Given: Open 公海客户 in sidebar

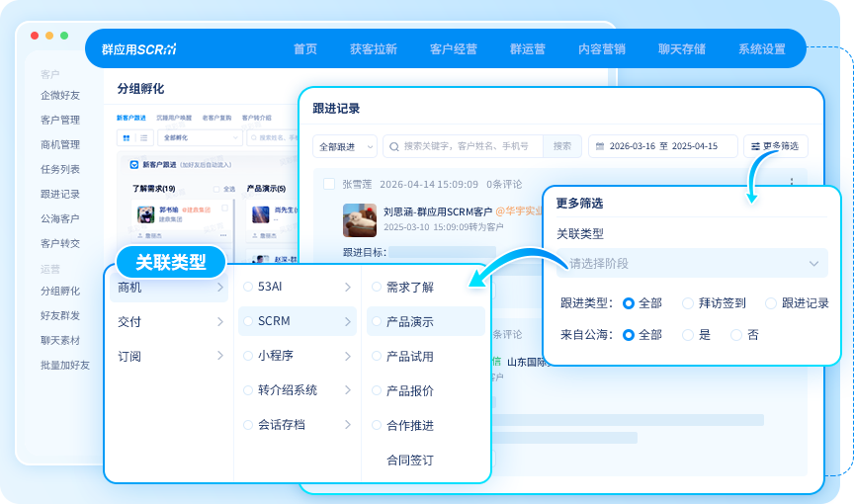Looking at the screenshot, I should (60, 218).
